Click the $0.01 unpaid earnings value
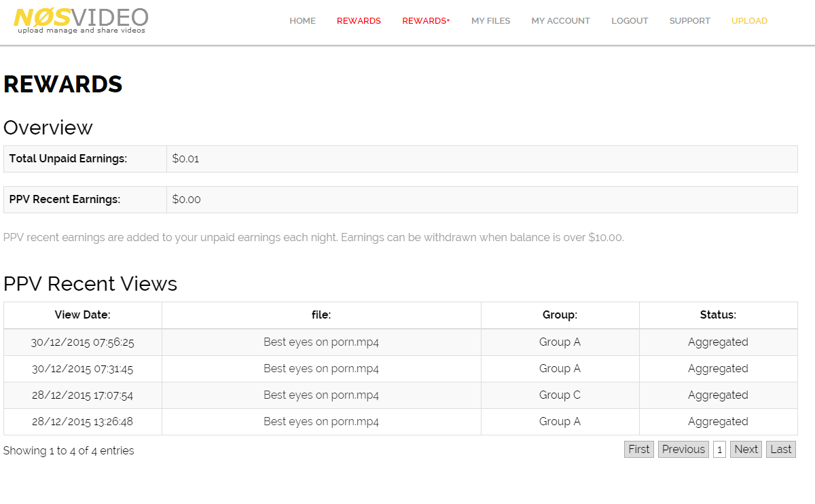This screenshot has width=815, height=504. [x=185, y=159]
